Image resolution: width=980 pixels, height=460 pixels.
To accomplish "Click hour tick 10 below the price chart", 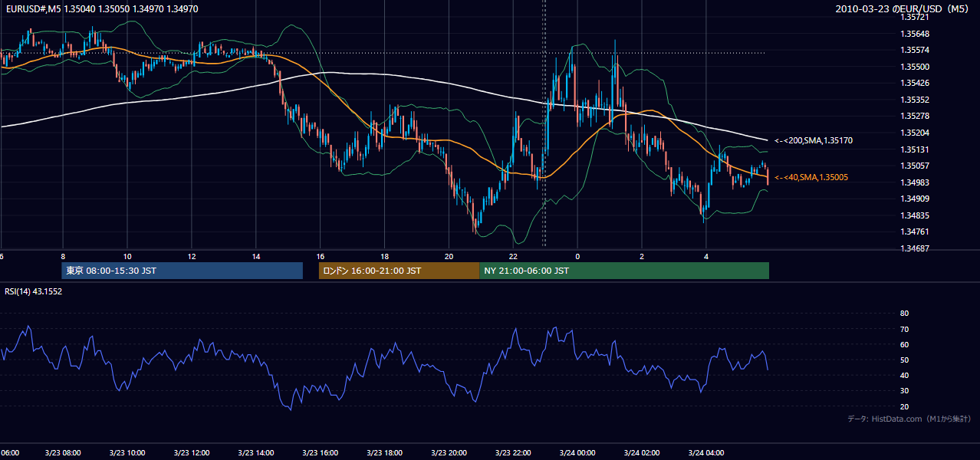I will coord(127,257).
